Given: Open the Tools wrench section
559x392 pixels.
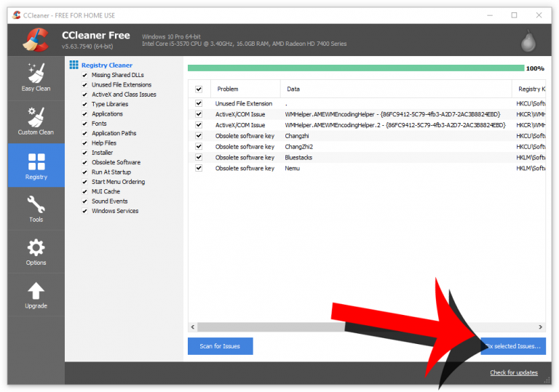Looking at the screenshot, I should (x=36, y=208).
